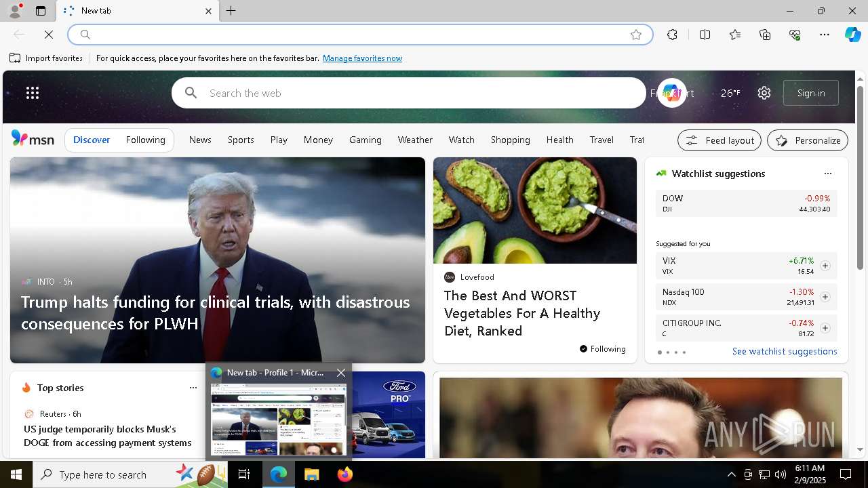Click the page scrollbar down arrow
This screenshot has width=868, height=488.
(x=861, y=449)
